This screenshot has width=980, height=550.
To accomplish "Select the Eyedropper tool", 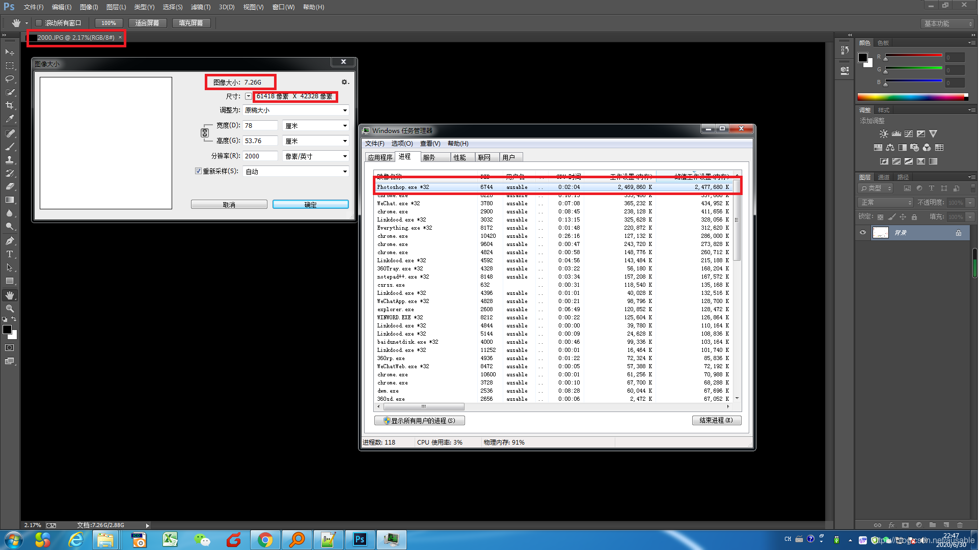I will point(10,119).
